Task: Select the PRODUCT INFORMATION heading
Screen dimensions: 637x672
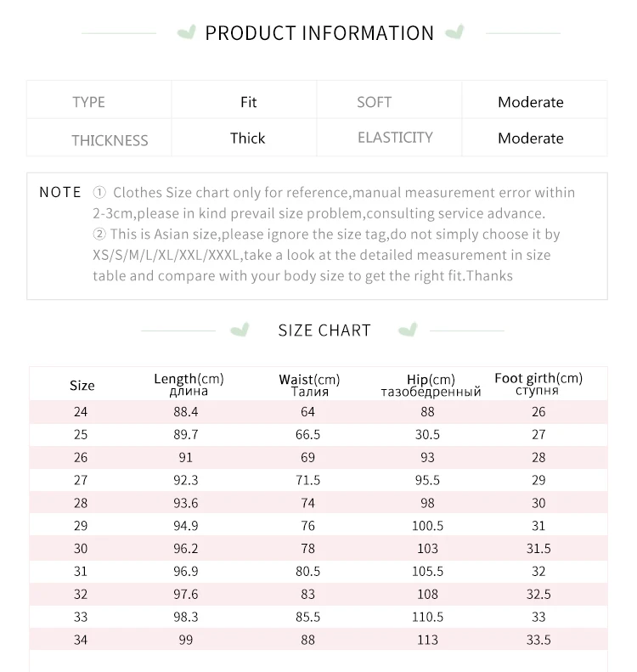Action: point(319,33)
